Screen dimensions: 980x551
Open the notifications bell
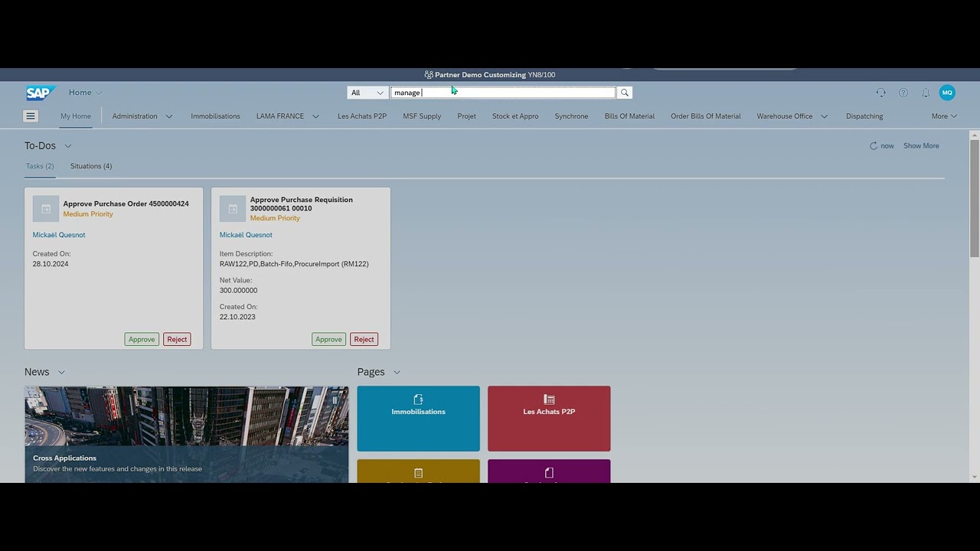[926, 93]
